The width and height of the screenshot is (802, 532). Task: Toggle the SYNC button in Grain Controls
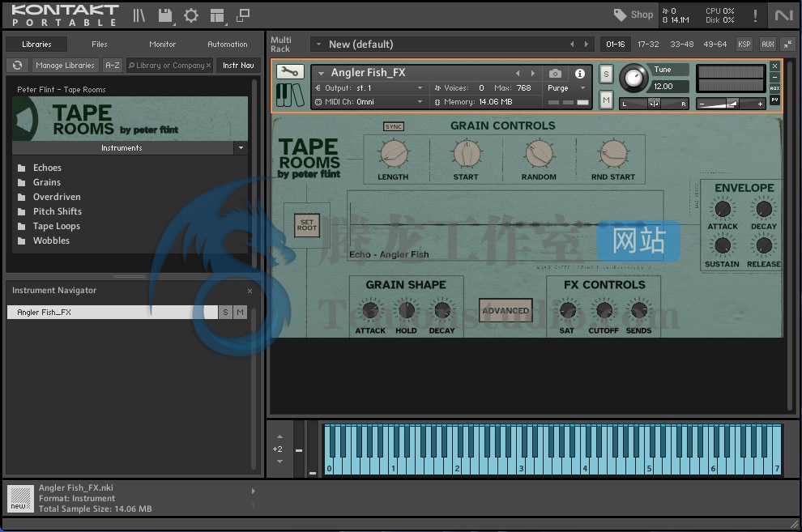[x=394, y=127]
